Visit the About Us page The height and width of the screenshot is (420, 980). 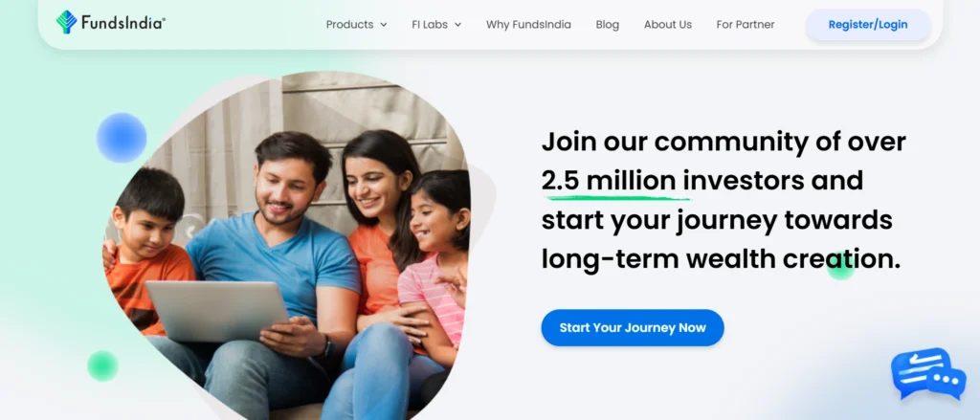667,24
